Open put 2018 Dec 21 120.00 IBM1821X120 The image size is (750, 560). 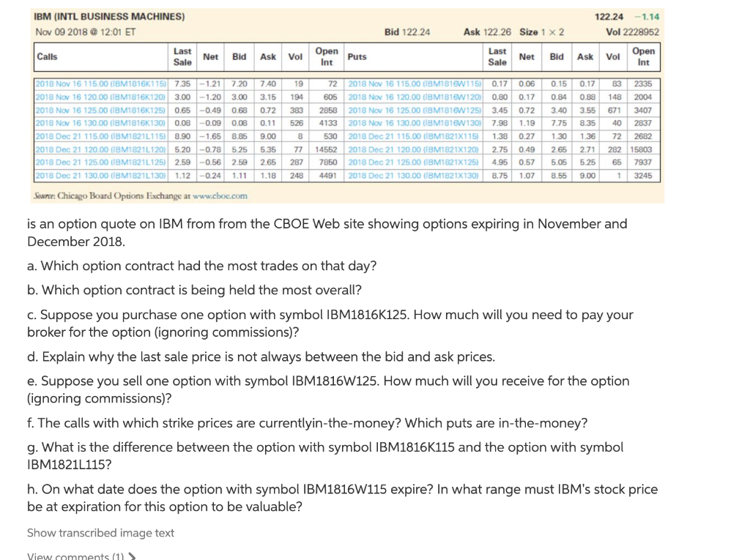click(x=413, y=149)
